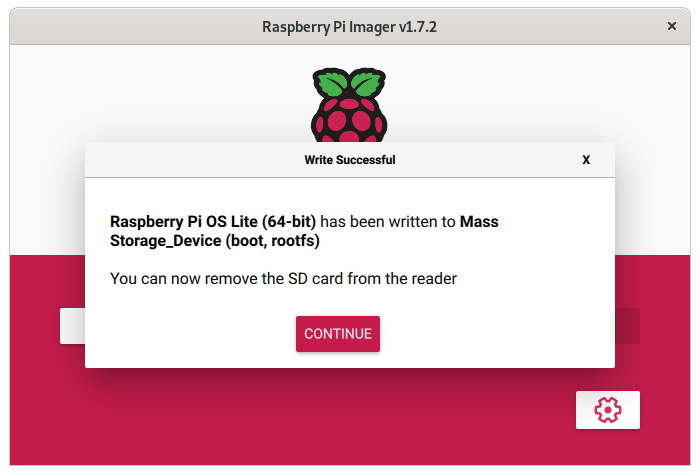Click the Raspberry Pi Imager v1.7.2 title

tap(349, 27)
